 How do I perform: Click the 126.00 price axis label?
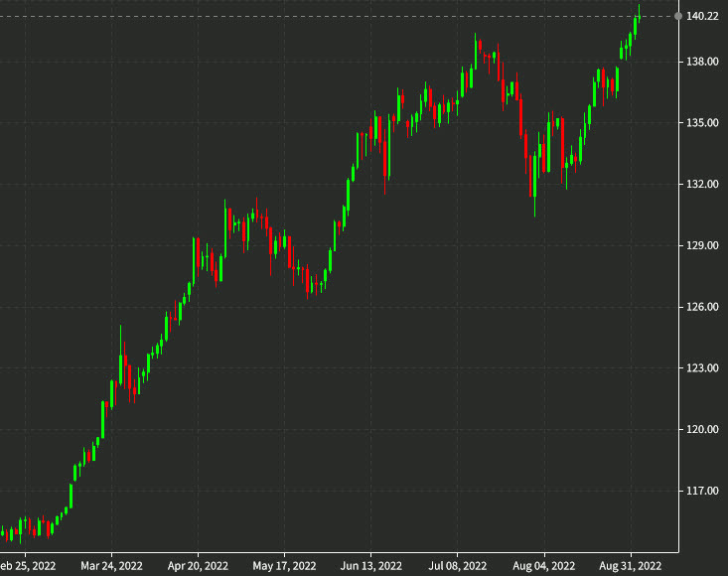(702, 307)
